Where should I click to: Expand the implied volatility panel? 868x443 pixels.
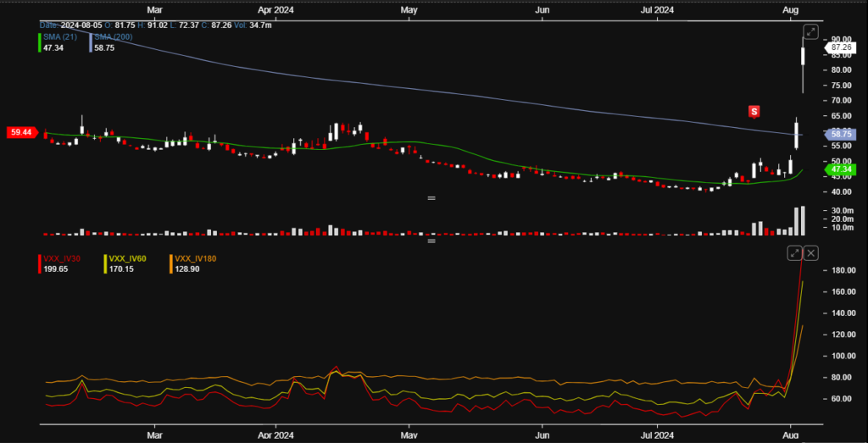[794, 253]
